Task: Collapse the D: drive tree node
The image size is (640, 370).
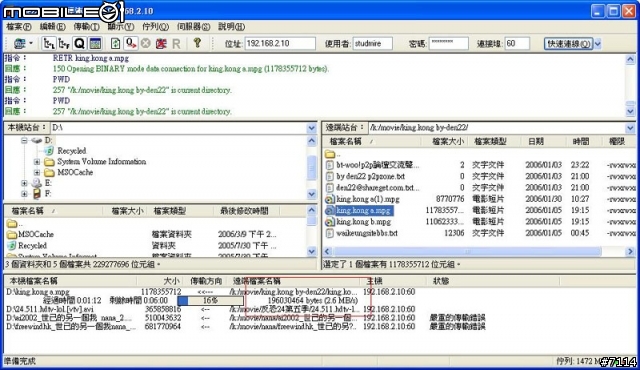Action: 24,140
